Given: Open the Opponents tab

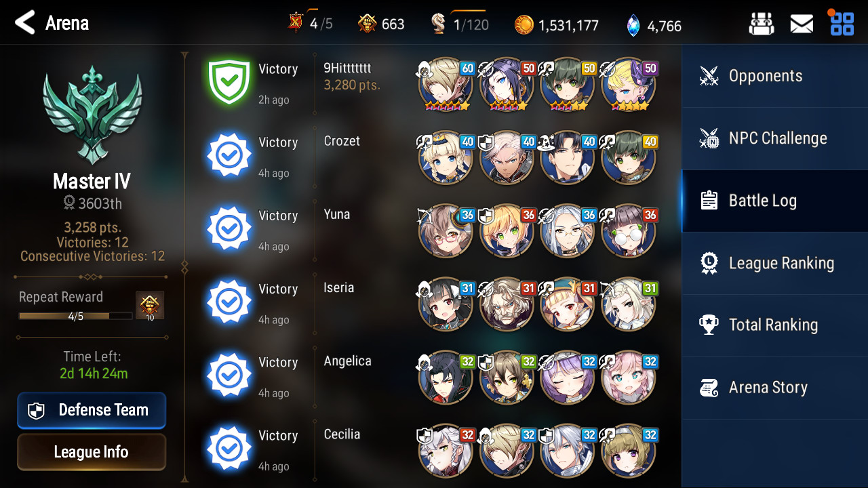Looking at the screenshot, I should (774, 76).
